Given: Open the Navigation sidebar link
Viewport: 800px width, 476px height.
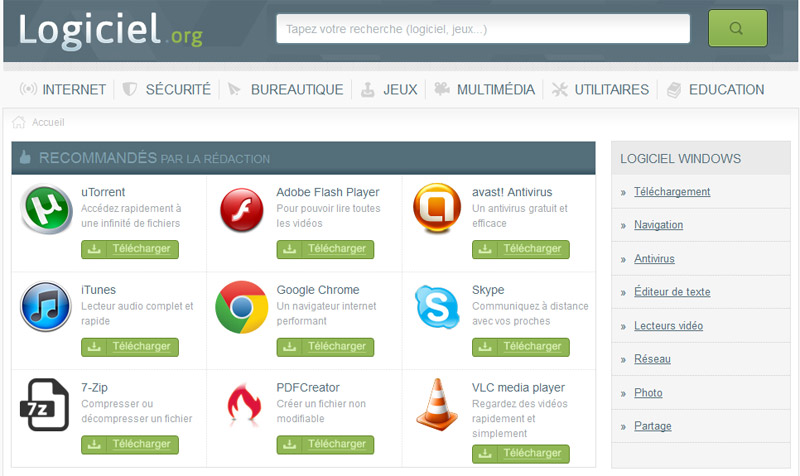Looking at the screenshot, I should 658,224.
